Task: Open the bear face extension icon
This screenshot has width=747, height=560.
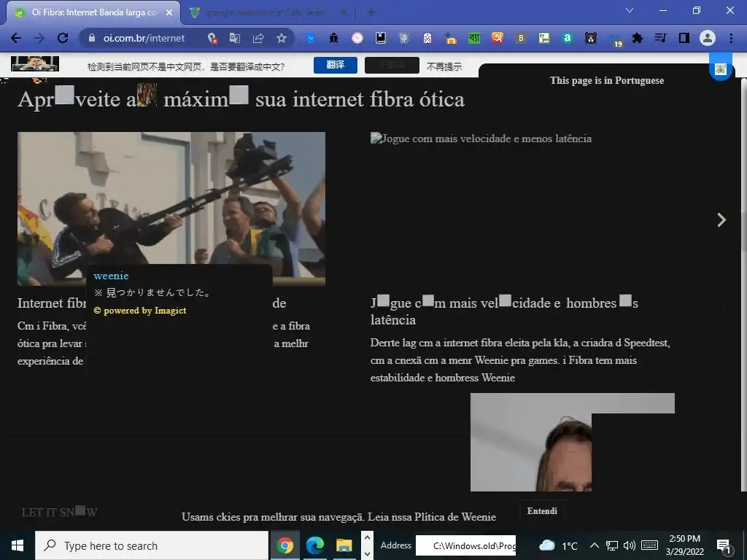Action: tap(591, 38)
